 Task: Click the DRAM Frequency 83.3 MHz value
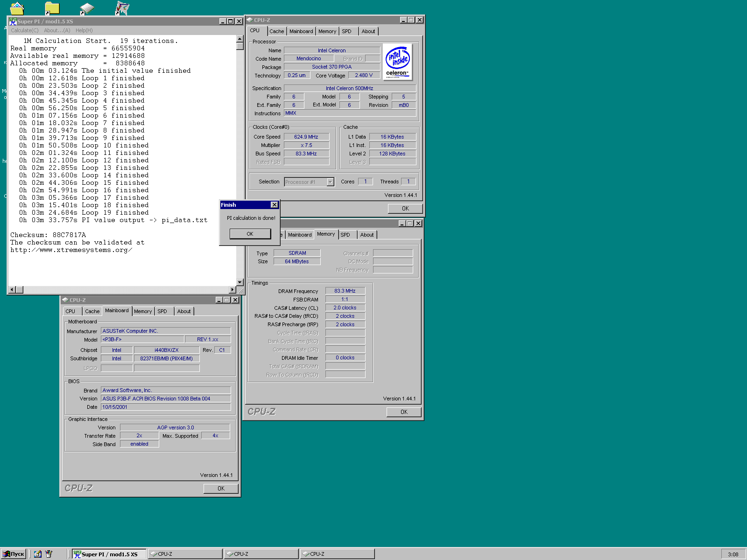click(345, 291)
